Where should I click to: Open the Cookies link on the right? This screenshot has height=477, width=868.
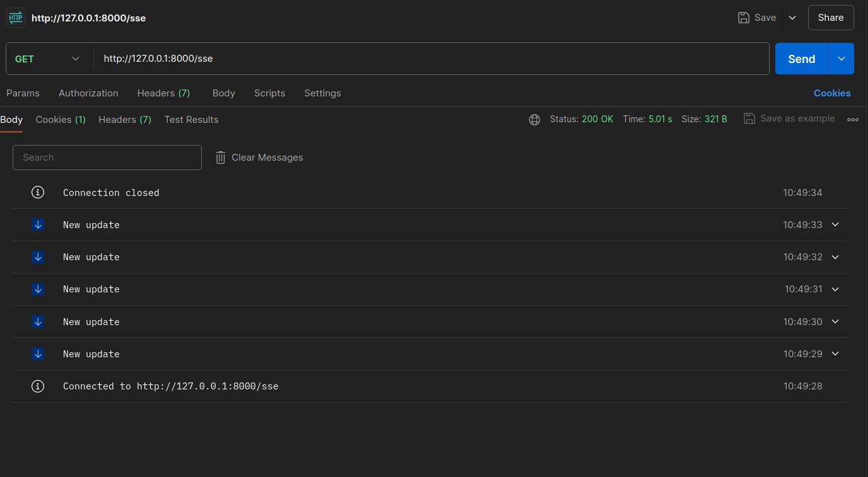point(832,93)
